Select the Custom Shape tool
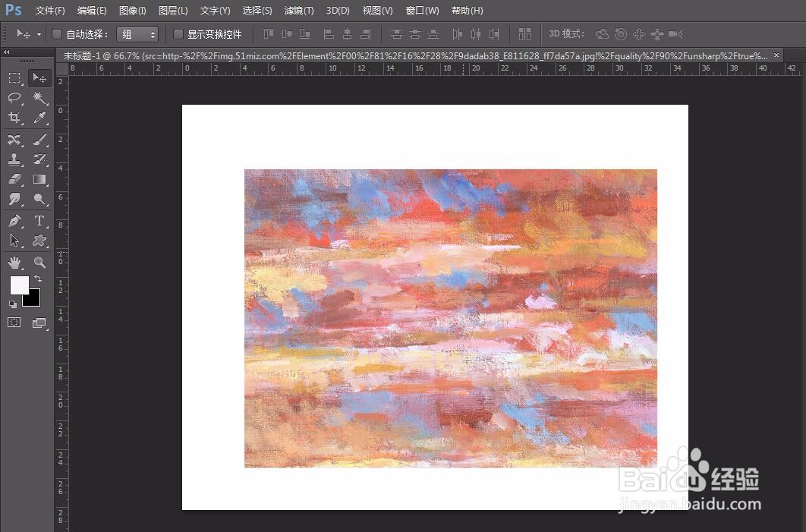Screen dimensions: 806x532 pyautogui.click(x=39, y=241)
